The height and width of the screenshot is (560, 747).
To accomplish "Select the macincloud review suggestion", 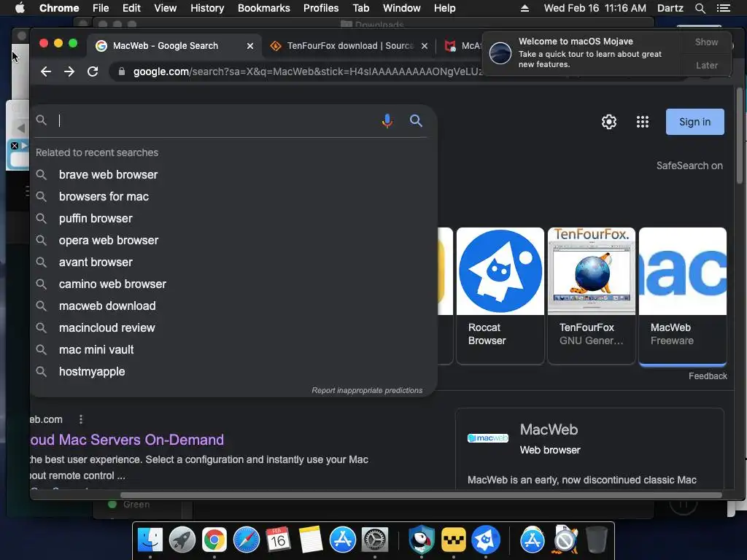I will click(233, 328).
